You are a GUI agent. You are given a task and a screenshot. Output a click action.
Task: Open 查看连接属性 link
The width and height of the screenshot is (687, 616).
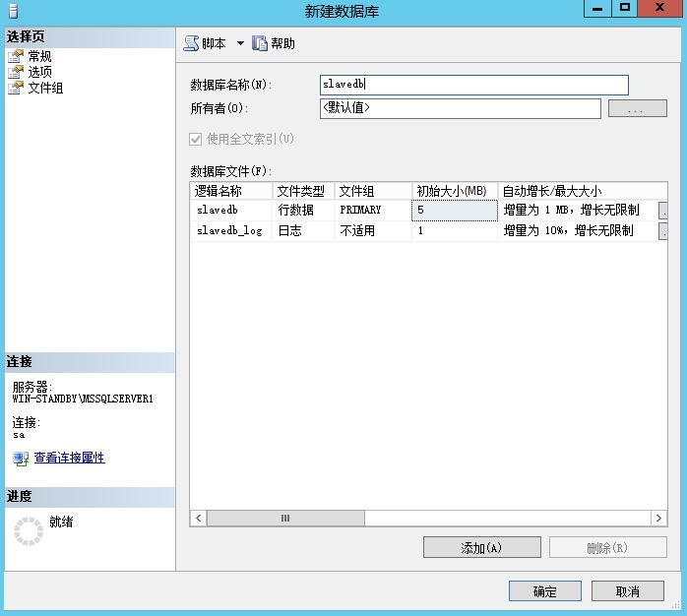[69, 459]
